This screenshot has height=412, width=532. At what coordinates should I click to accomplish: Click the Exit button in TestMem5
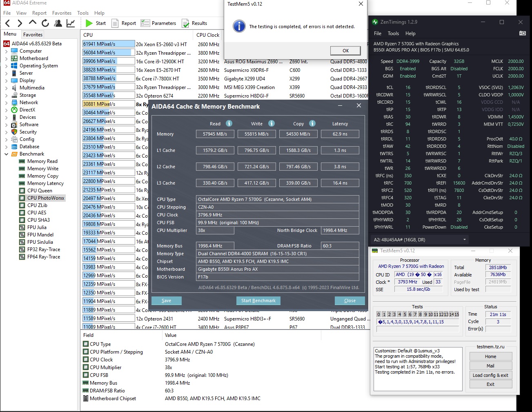point(490,384)
